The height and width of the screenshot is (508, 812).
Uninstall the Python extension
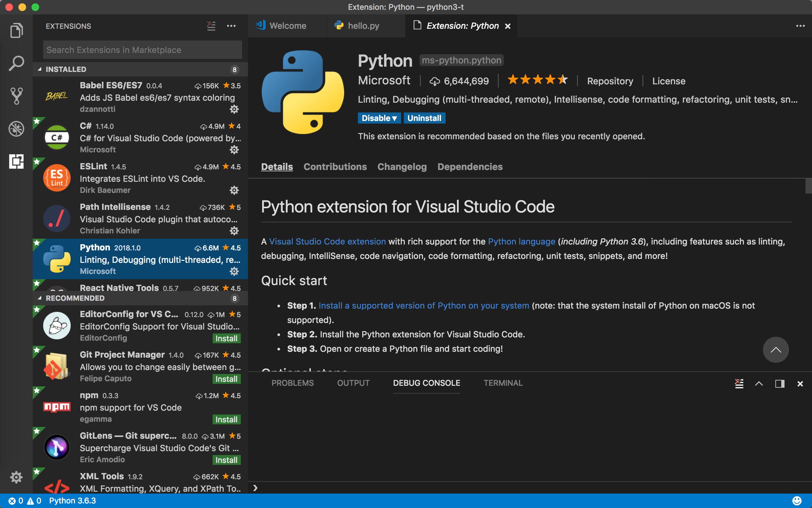tap(424, 118)
